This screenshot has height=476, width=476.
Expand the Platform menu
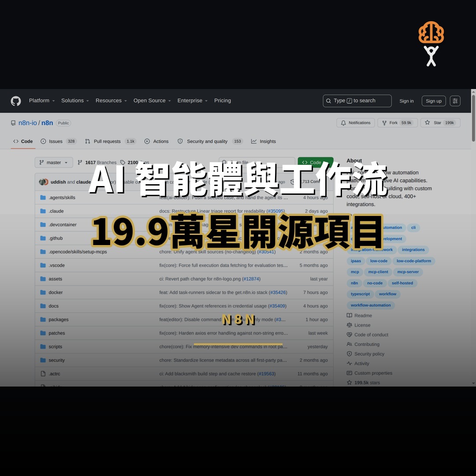(42, 100)
